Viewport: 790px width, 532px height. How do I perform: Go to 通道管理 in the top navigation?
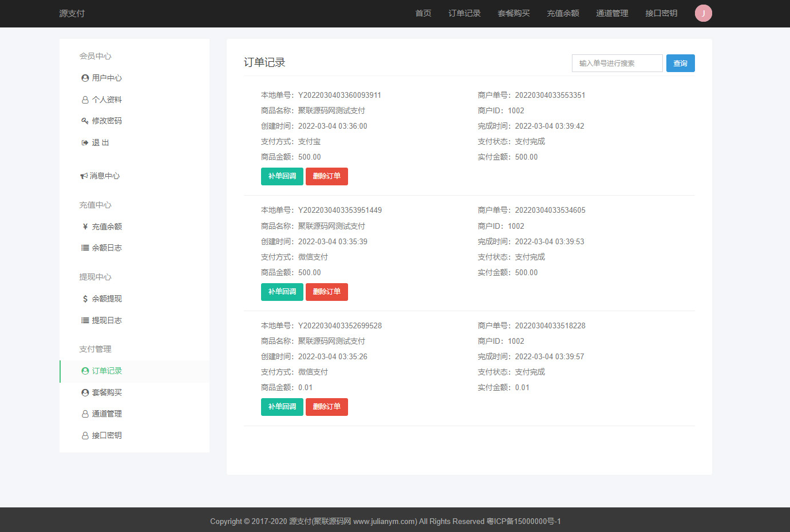[612, 13]
